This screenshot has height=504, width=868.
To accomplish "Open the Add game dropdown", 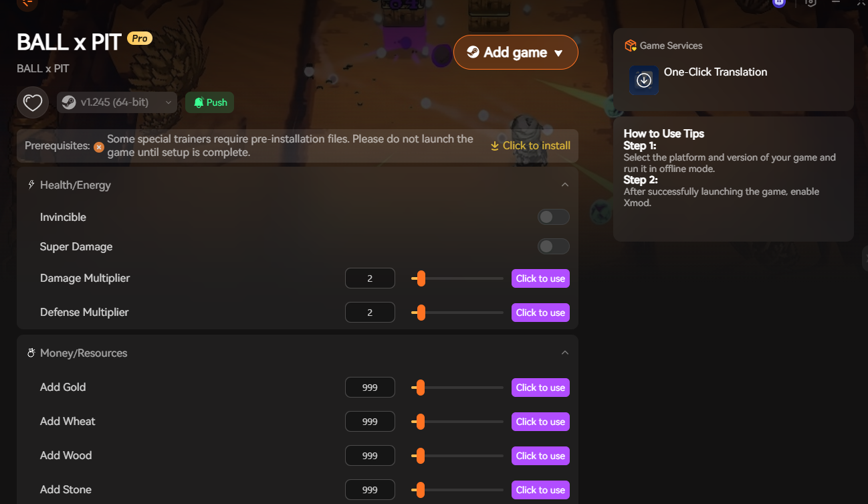I will (x=516, y=52).
